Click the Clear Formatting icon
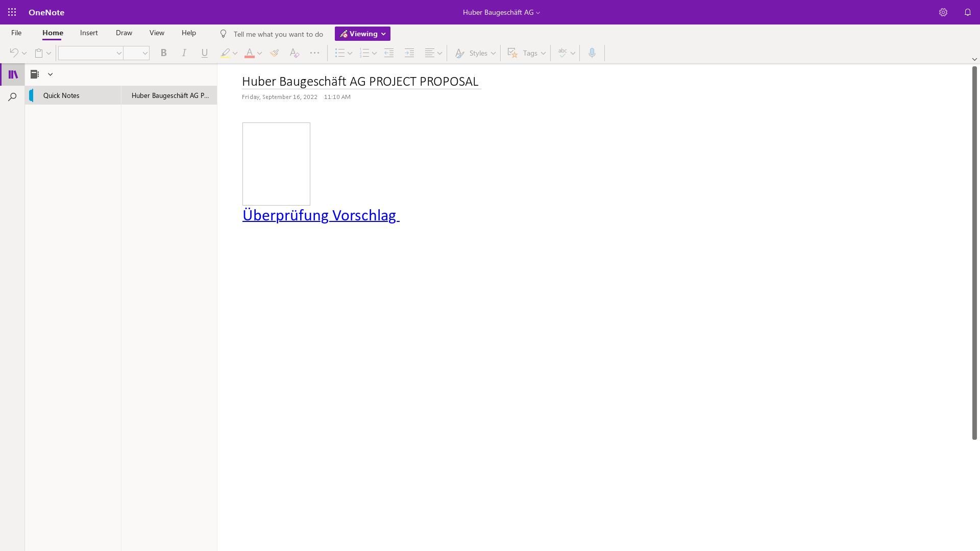Screen dimensions: 980x551 (294, 53)
